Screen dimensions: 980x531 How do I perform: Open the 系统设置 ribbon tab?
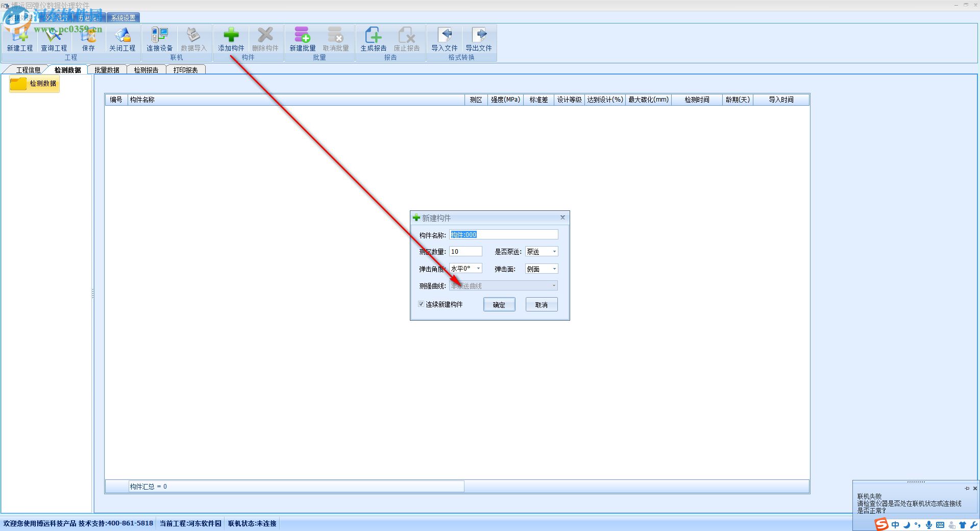pos(124,17)
